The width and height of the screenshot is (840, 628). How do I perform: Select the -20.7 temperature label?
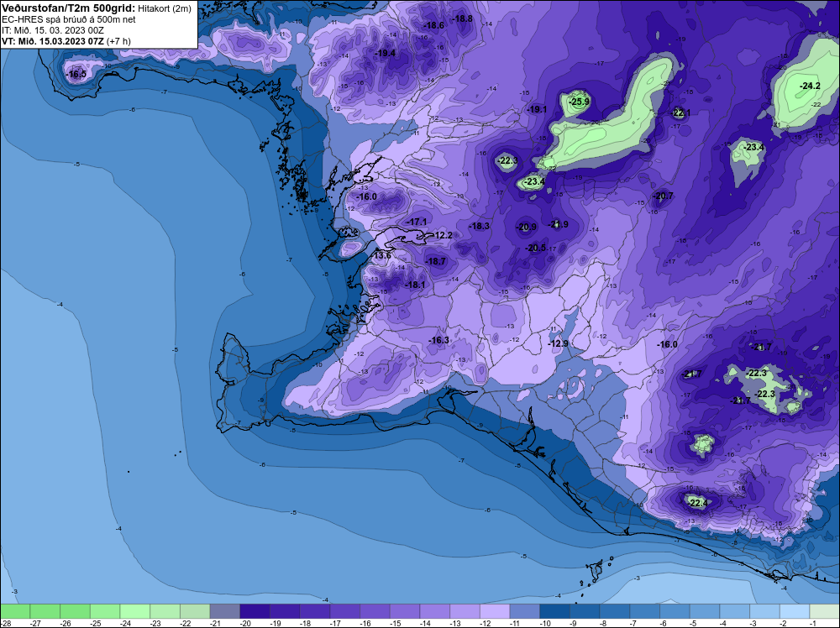pos(663,196)
